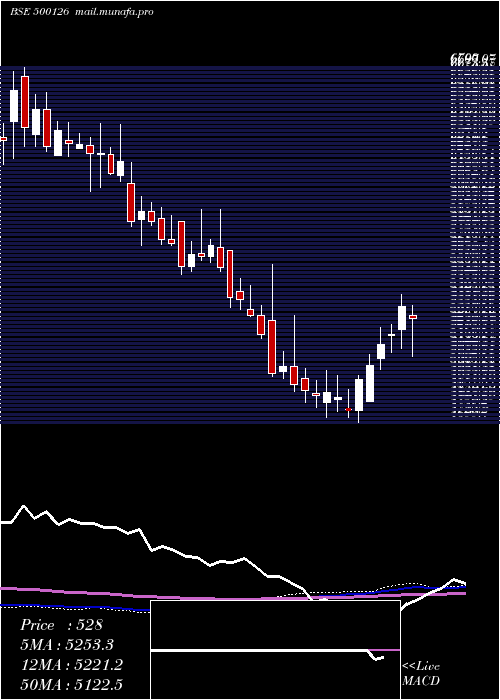Viewport: 500px width, 700px height.
Task: Click the '5MA : 5253.3' value
Action: 67,645
